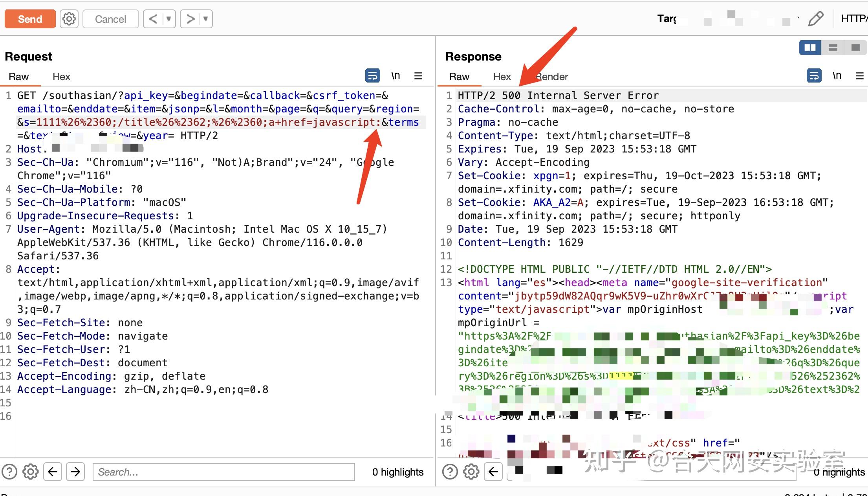Toggle \n character display in Request panel
This screenshot has height=496, width=868.
(396, 75)
